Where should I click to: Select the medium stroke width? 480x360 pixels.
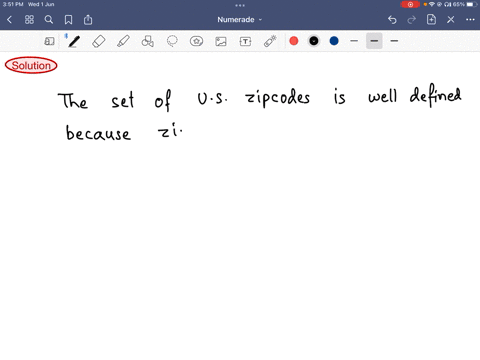374,41
